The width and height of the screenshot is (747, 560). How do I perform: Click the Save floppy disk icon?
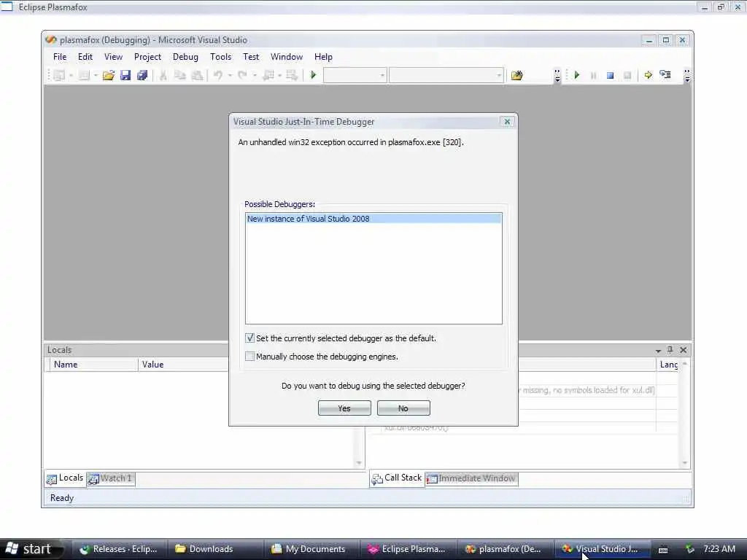[x=125, y=75]
